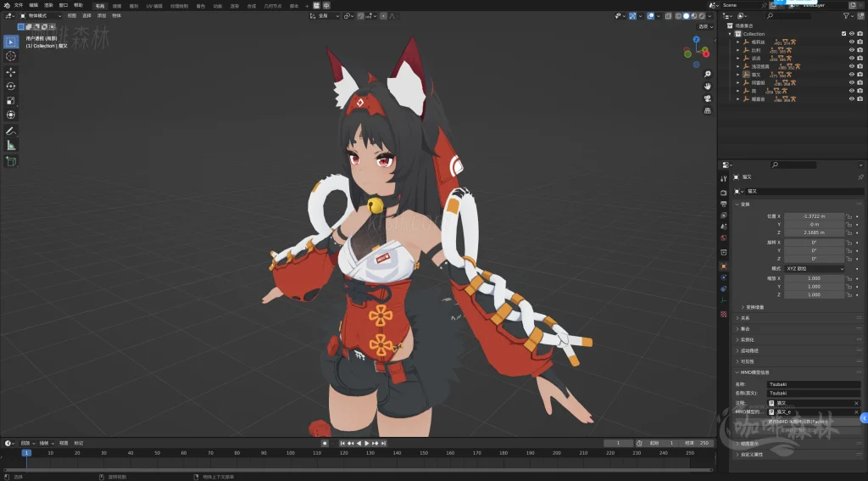Click the timeline end frame field 250
The height and width of the screenshot is (481, 868).
(x=698, y=444)
